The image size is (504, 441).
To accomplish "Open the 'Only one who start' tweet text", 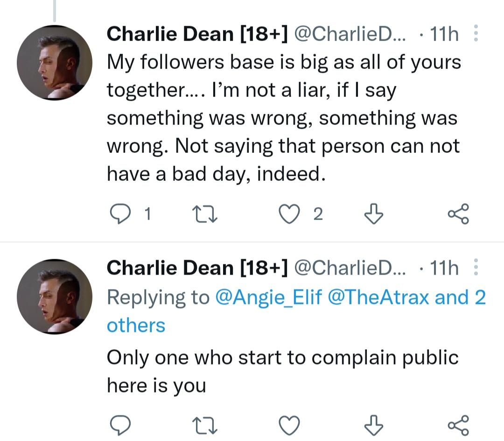I will (282, 372).
